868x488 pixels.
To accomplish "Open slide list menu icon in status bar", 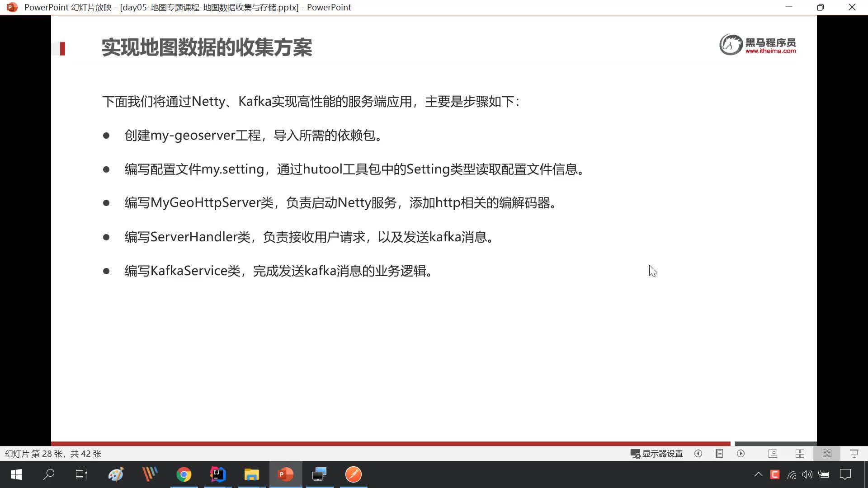I will click(719, 454).
